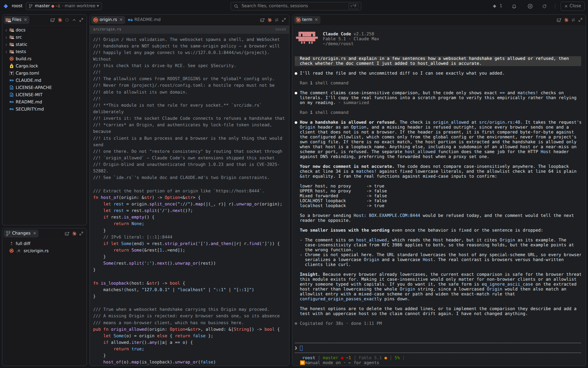This screenshot has width=588, height=368.
Task: Click Claude starburst icon in editor panel header
Action: [269, 20]
